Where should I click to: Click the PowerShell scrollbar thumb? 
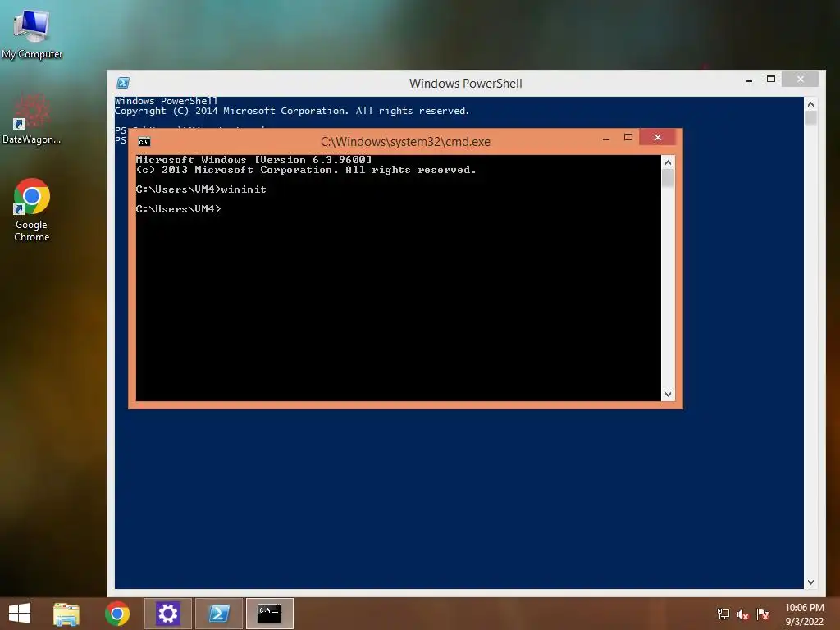click(x=810, y=118)
